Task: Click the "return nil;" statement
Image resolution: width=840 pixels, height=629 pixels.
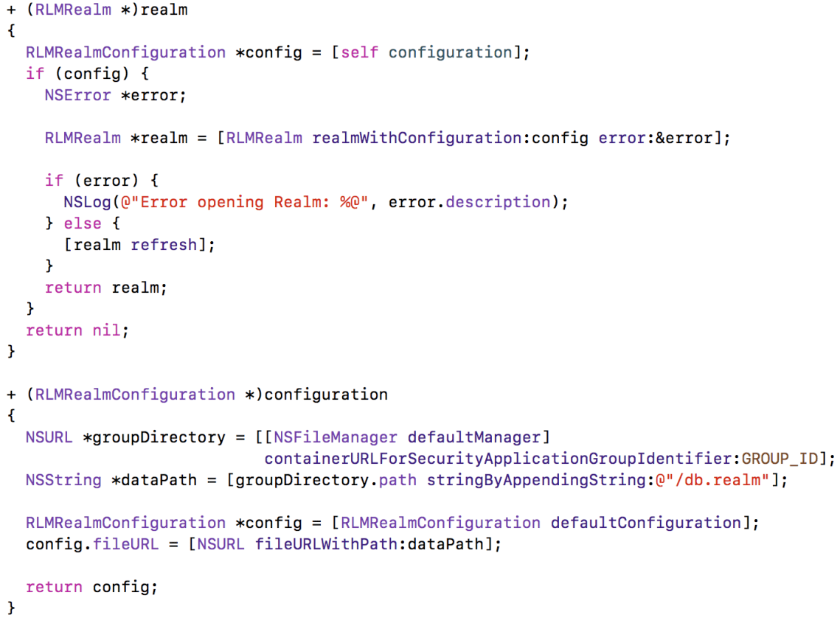Action: tap(77, 330)
